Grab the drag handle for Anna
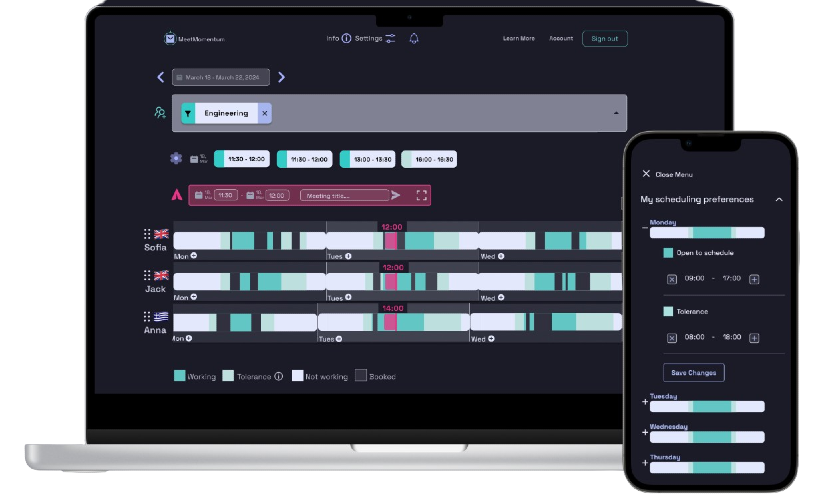The width and height of the screenshot is (816, 500). [147, 316]
